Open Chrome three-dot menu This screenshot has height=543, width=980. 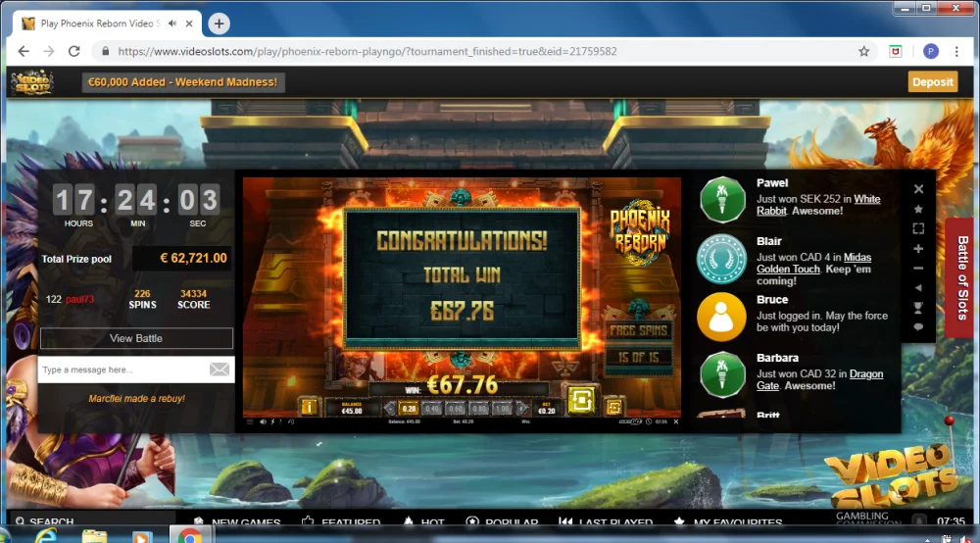coord(956,51)
